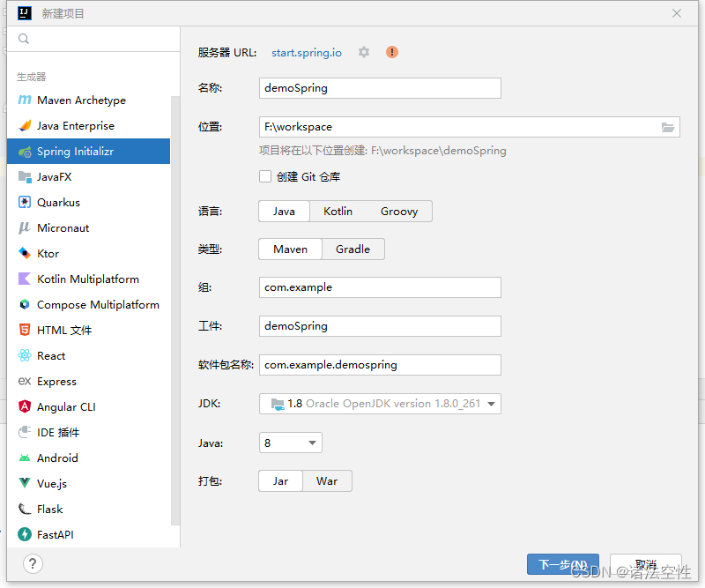The height and width of the screenshot is (588, 705).
Task: Click the Kotlin Multiplatform icon
Action: pyautogui.click(x=25, y=279)
